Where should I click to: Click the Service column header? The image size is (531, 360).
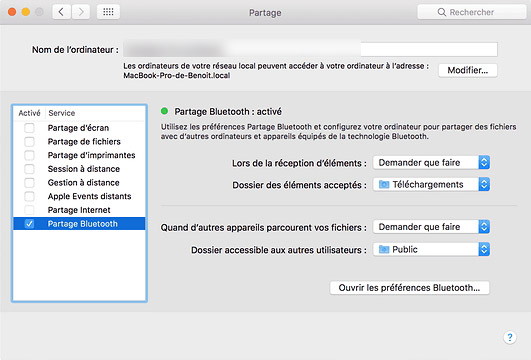(62, 113)
